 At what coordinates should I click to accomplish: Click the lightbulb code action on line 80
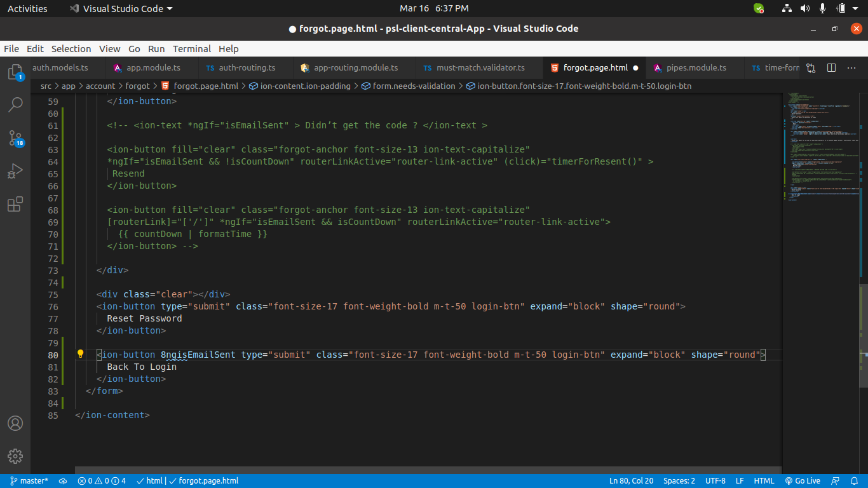pos(81,355)
